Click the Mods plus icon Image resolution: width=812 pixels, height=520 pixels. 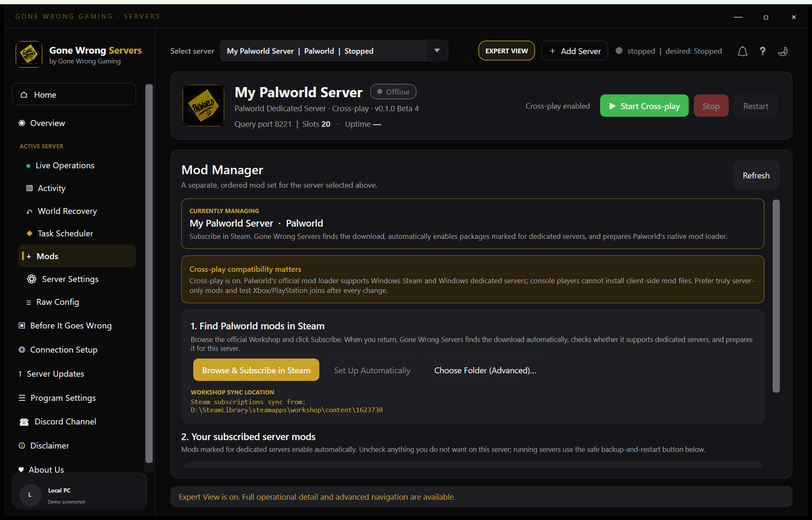(29, 256)
